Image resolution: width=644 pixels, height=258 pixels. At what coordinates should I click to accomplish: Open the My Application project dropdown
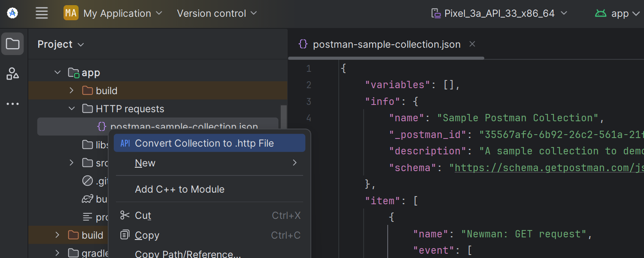coord(113,13)
